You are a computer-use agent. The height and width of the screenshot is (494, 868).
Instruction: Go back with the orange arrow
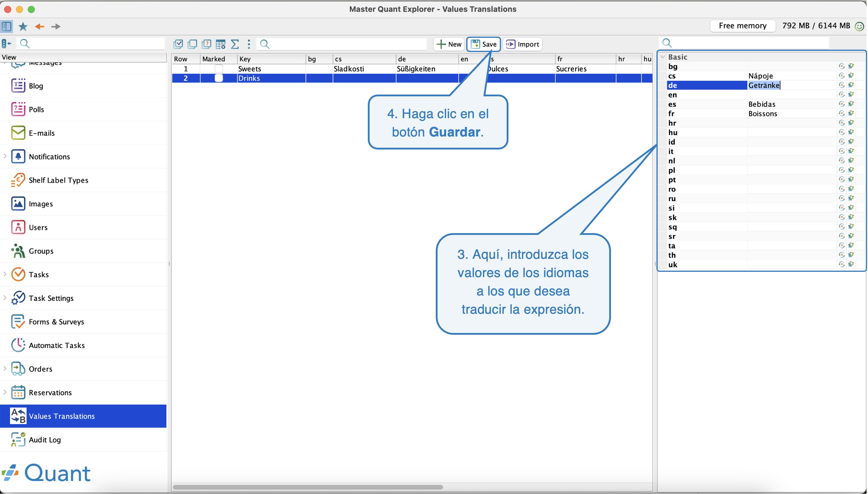40,27
